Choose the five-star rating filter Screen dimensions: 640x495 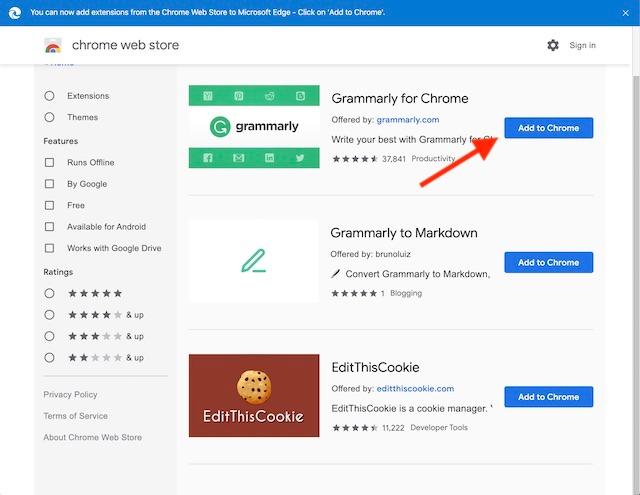click(x=49, y=293)
